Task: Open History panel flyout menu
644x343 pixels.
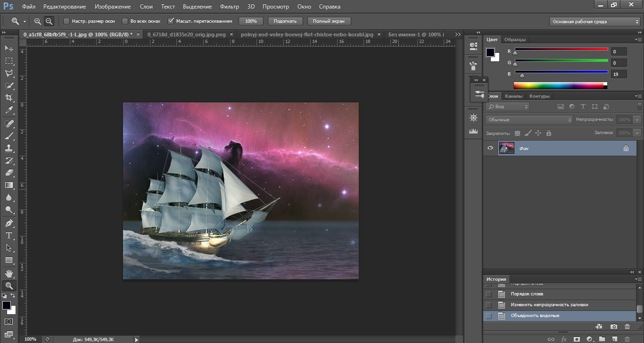Action: [x=638, y=279]
